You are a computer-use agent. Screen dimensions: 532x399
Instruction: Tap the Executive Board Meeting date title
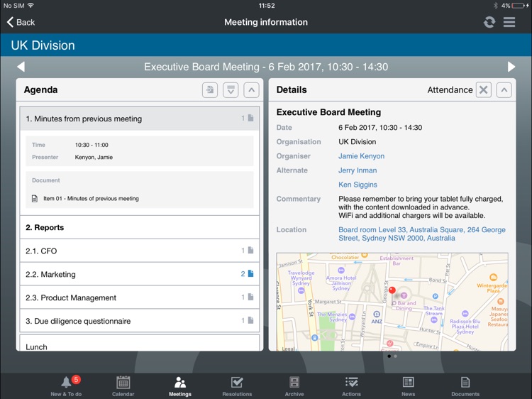pyautogui.click(x=266, y=67)
